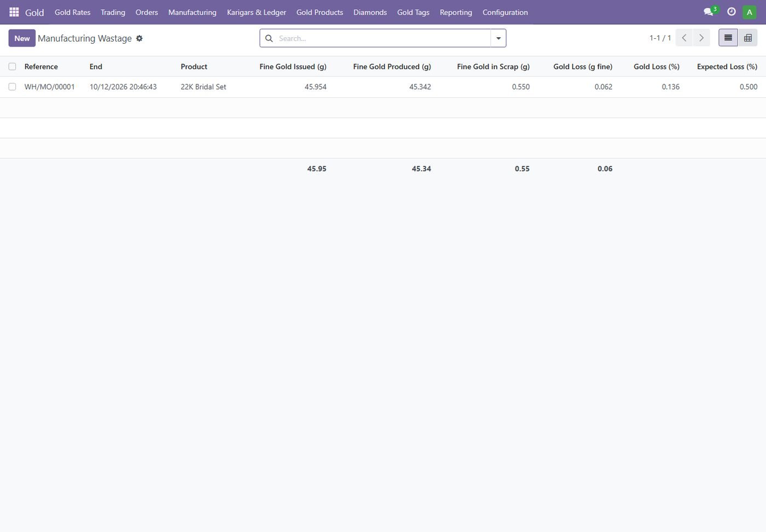Sort by Product column header
The image size is (766, 532).
[x=194, y=67]
